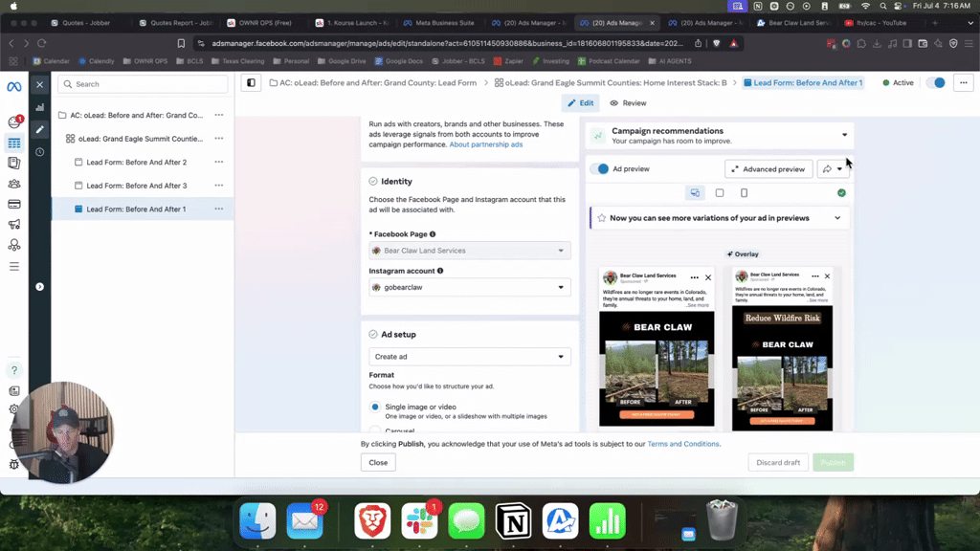980x551 pixels.
Task: Select Single image or video radio option
Action: pos(375,407)
